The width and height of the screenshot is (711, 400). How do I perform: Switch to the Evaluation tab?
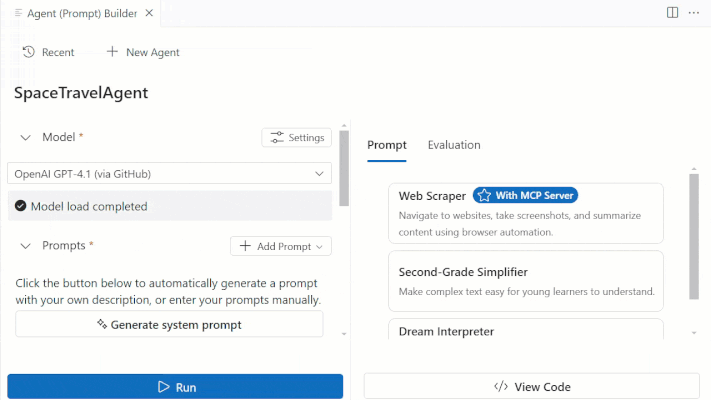tap(454, 145)
